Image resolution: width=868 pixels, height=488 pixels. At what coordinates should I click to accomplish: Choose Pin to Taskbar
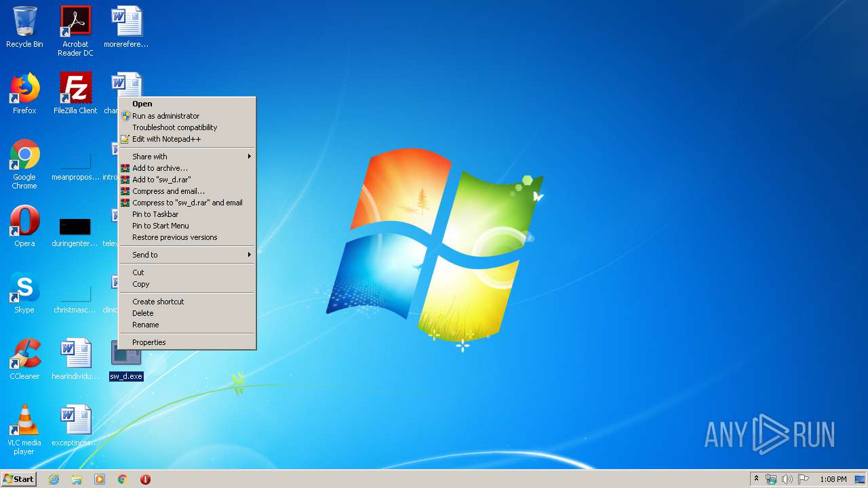[x=187, y=214]
